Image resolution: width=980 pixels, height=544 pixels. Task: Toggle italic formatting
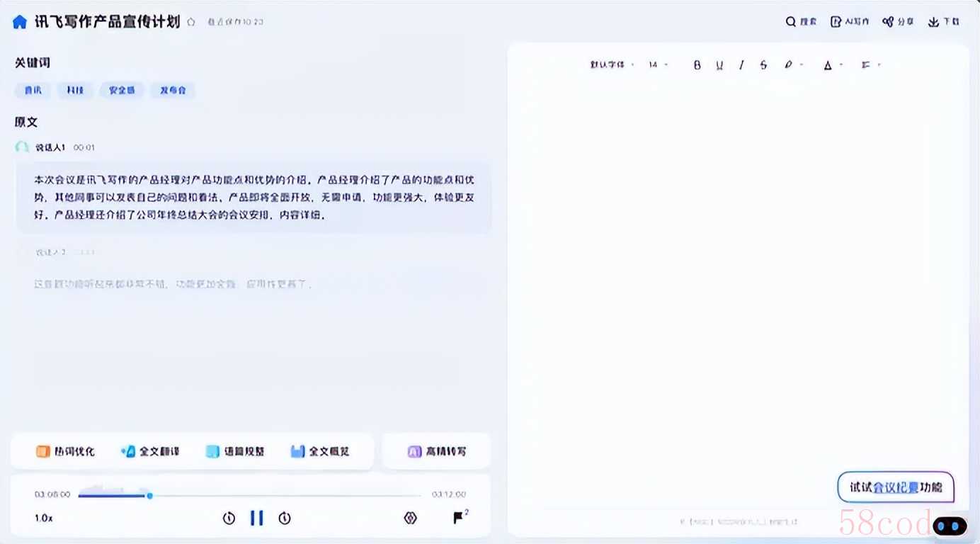pyautogui.click(x=741, y=65)
